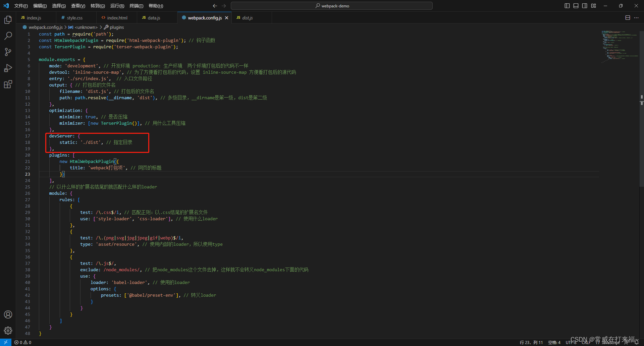Change indentation via 空格: 4
Screen dimensions: 644x346
(554, 342)
